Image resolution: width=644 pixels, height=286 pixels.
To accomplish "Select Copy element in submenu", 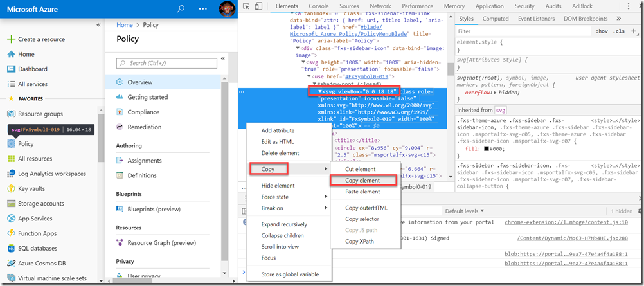I will tap(364, 181).
